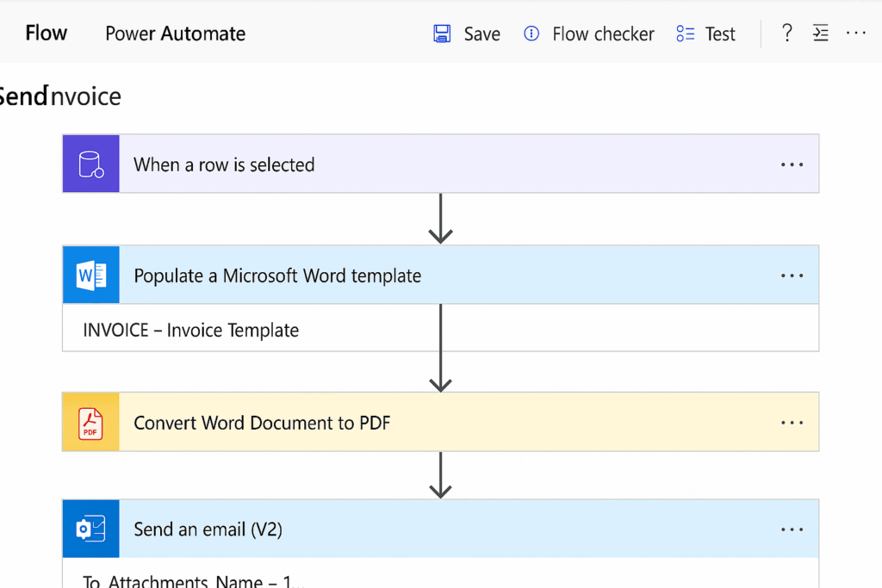Open the help question mark icon

[x=787, y=34]
